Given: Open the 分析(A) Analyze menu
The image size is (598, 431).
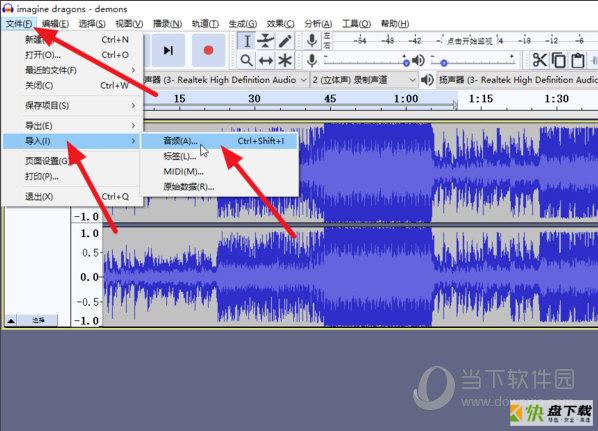Looking at the screenshot, I should (x=318, y=24).
